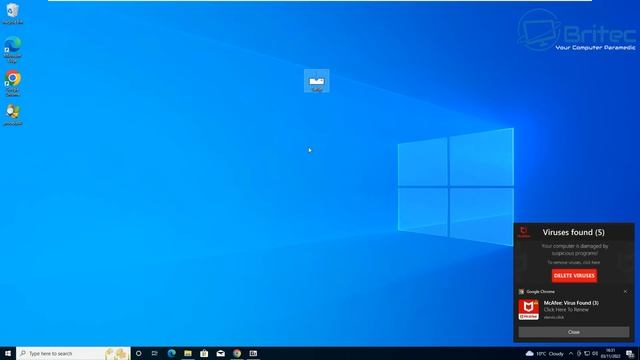The width and height of the screenshot is (640, 360).
Task: Click the McAfee: Virus Found (3) title
Action: 571,303
